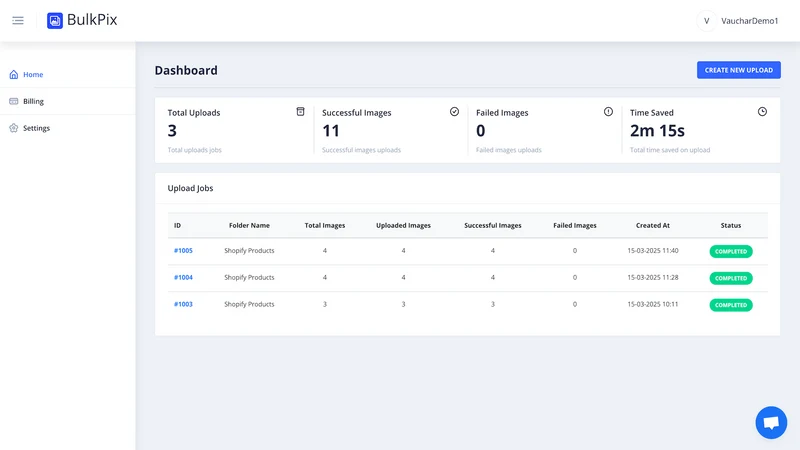This screenshot has height=450, width=800.
Task: Open Billing in sidebar
Action: [x=33, y=101]
